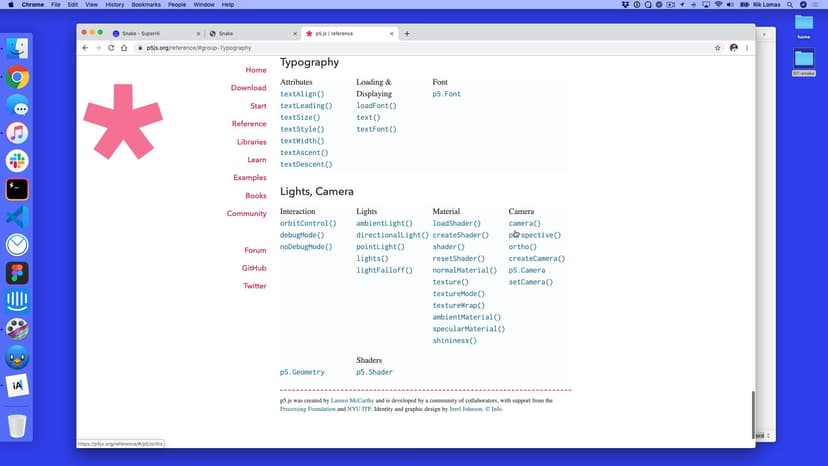Open the Terminal app in the dock

click(x=17, y=189)
